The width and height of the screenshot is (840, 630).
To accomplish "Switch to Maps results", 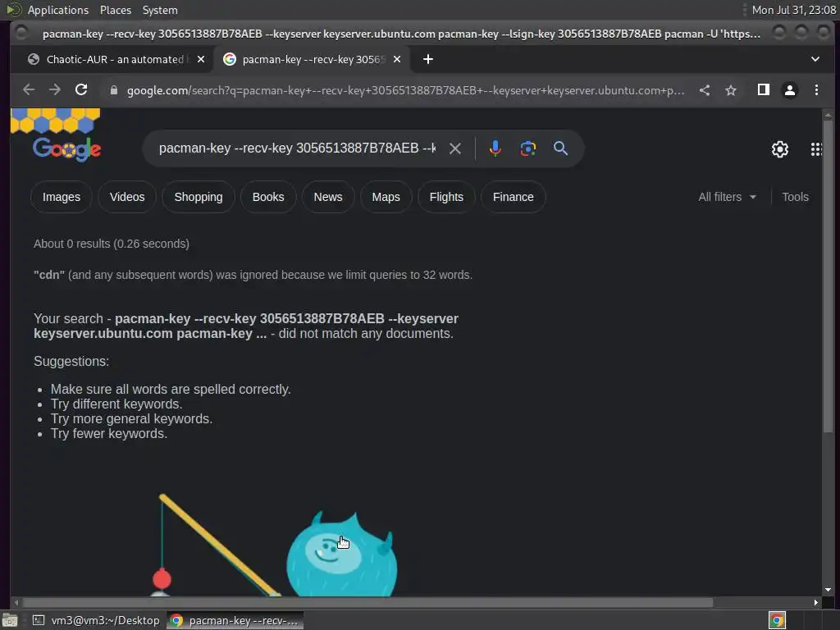I will (x=386, y=197).
